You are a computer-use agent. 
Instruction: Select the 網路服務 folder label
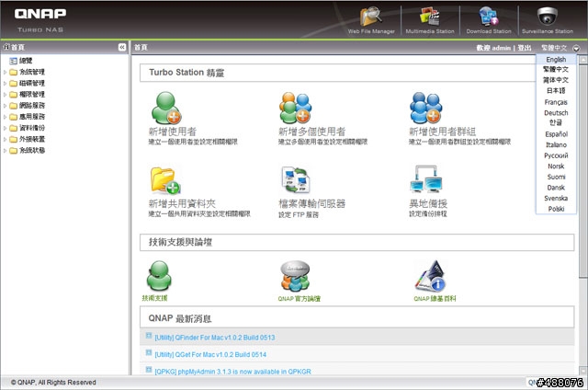pyautogui.click(x=32, y=106)
